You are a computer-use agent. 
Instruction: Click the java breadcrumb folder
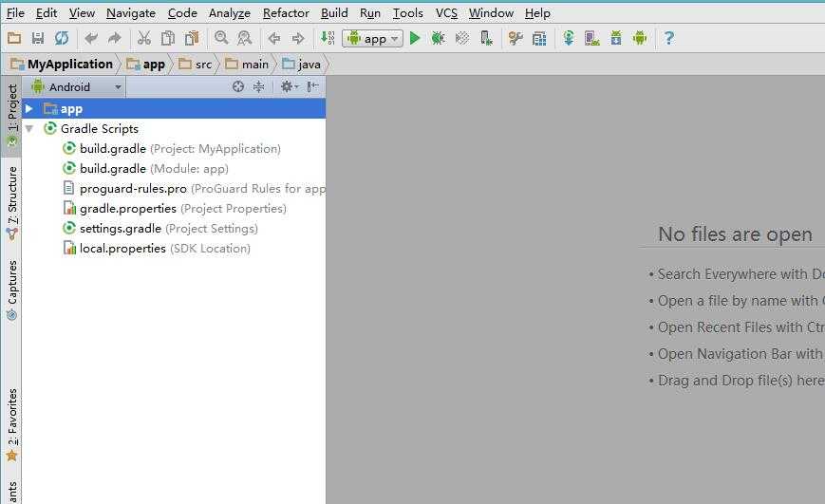(x=302, y=65)
